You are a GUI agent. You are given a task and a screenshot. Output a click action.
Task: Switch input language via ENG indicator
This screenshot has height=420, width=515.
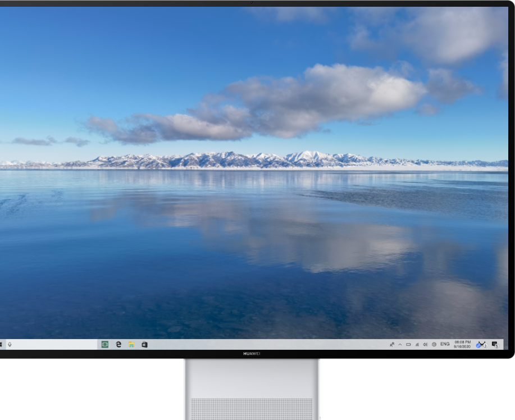click(444, 344)
